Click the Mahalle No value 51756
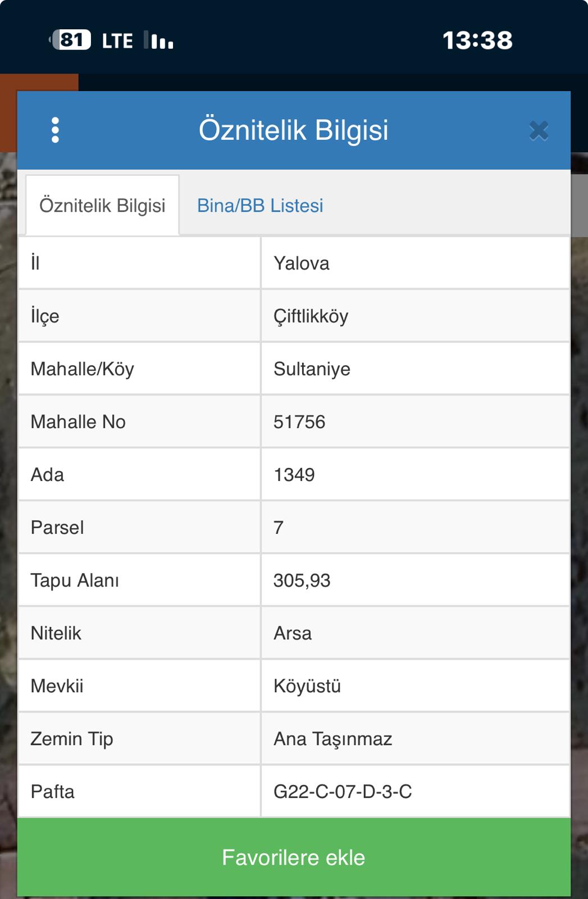Screen dimensions: 588x899 coord(299,422)
